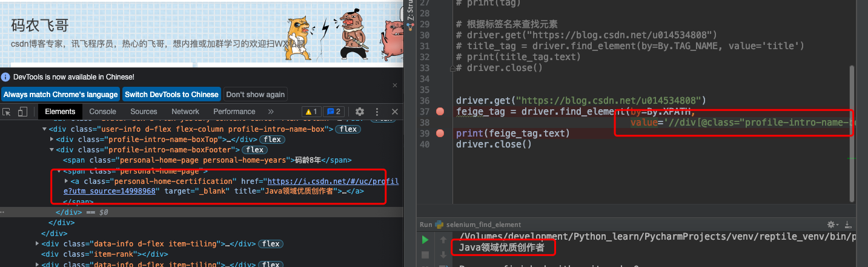Click Always match Chrome's language button
Viewport: 868px width, 267px height.
pos(61,95)
